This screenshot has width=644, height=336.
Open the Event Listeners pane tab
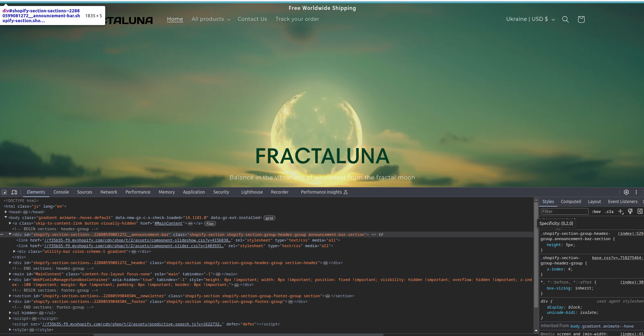coord(623,202)
